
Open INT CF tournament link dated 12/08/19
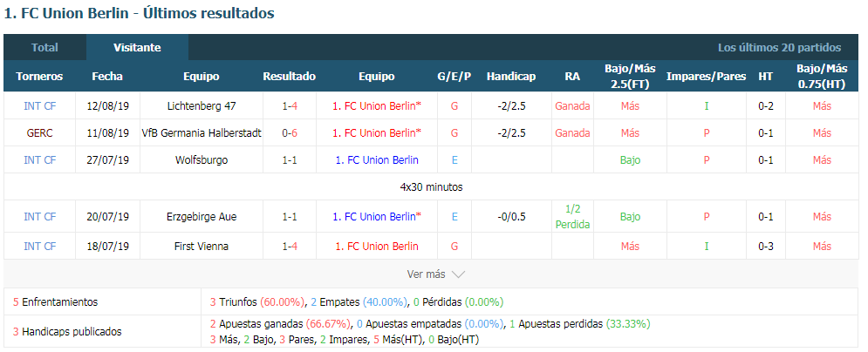click(40, 106)
